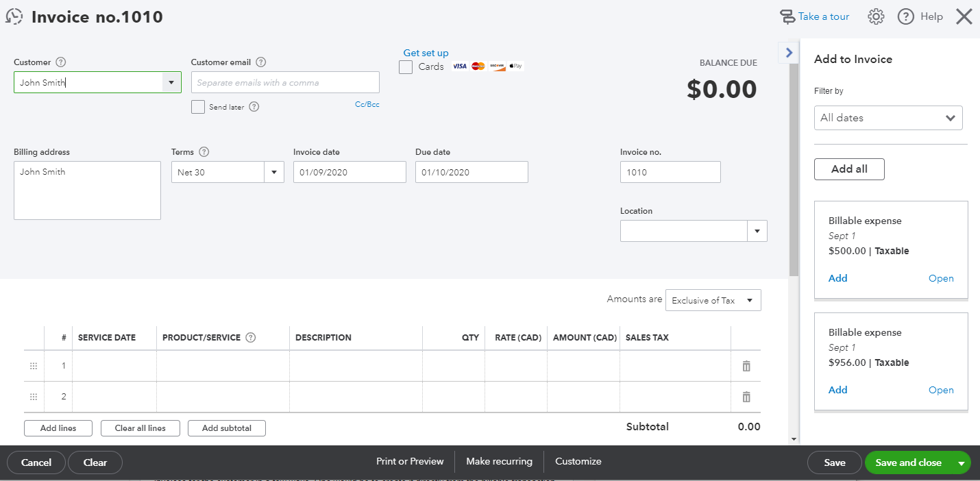
Task: Click the Sales Tax cell in line 2
Action: pyautogui.click(x=675, y=397)
